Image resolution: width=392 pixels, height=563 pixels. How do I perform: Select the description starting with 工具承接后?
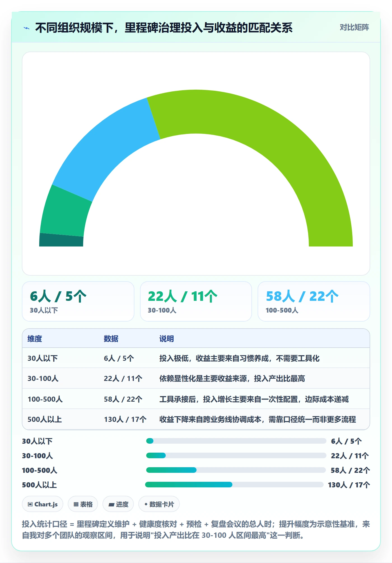(x=254, y=399)
